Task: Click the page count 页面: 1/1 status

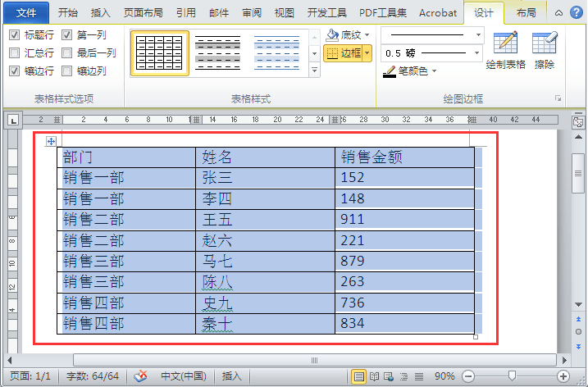Action: click(30, 376)
